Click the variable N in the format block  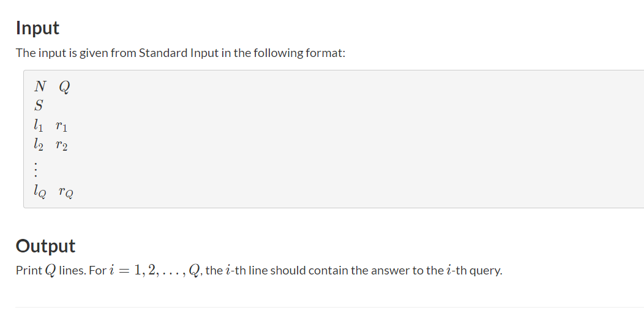41,87
